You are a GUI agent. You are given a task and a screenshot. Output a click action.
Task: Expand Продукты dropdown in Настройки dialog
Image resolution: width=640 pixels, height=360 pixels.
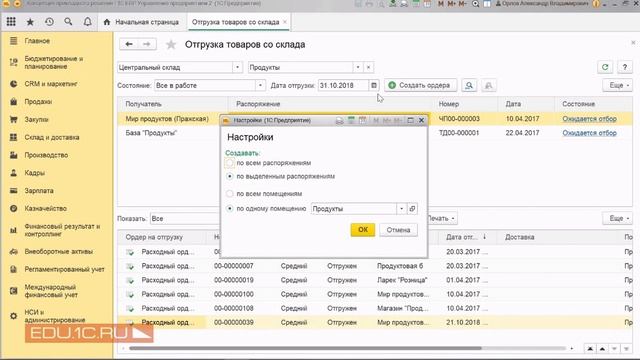pos(402,209)
